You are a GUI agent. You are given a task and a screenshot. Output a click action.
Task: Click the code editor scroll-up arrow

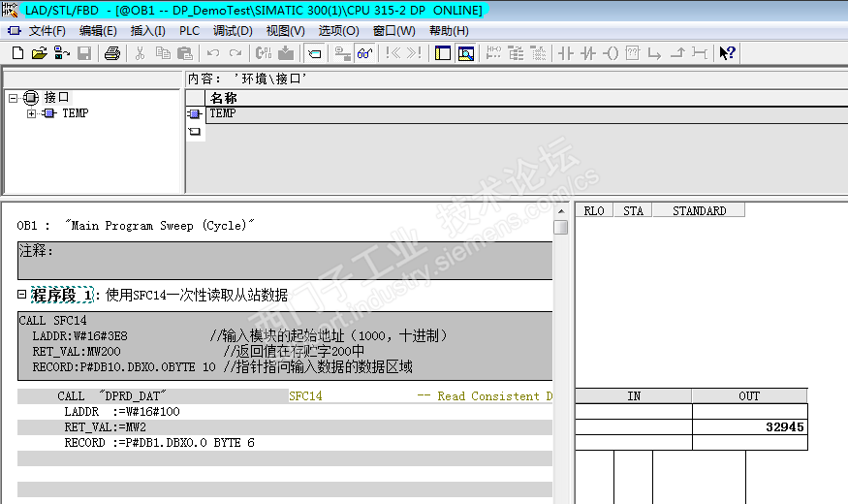point(561,211)
